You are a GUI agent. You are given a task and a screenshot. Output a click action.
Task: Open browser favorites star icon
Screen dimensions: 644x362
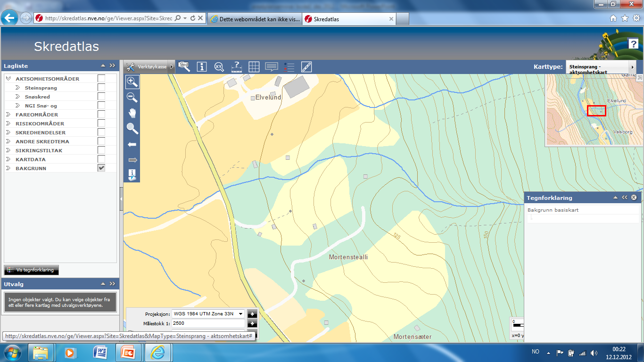tap(625, 18)
